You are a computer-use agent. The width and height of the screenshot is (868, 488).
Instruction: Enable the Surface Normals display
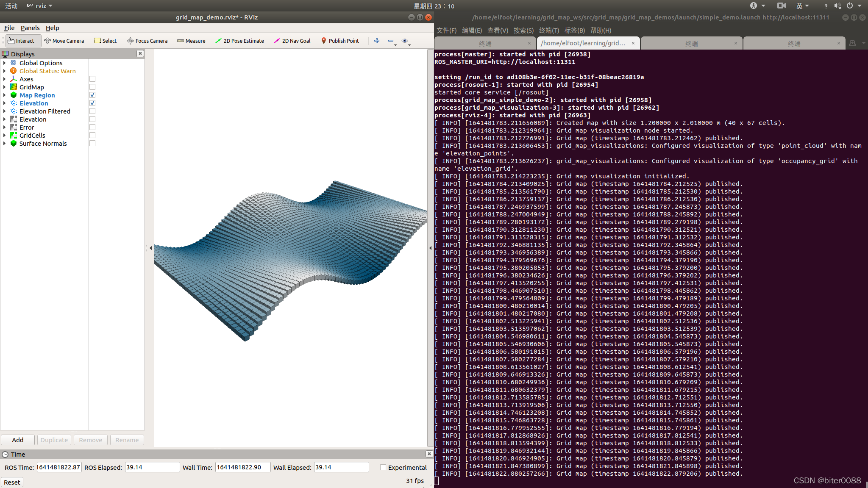tap(92, 143)
